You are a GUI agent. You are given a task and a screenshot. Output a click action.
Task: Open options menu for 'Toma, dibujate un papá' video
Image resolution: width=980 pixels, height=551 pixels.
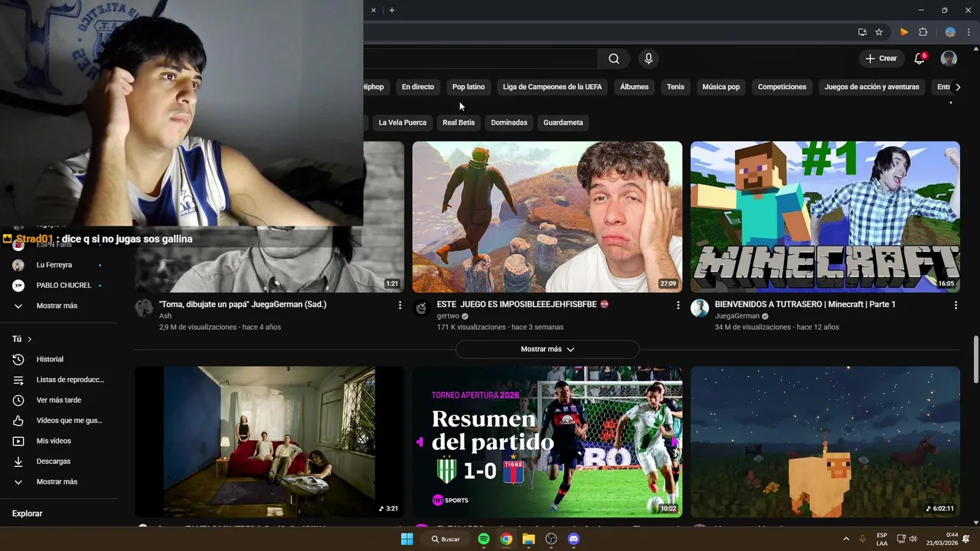tap(400, 305)
